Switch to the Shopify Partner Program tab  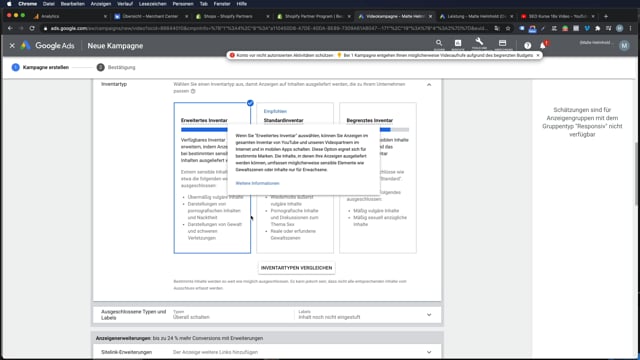point(313,16)
